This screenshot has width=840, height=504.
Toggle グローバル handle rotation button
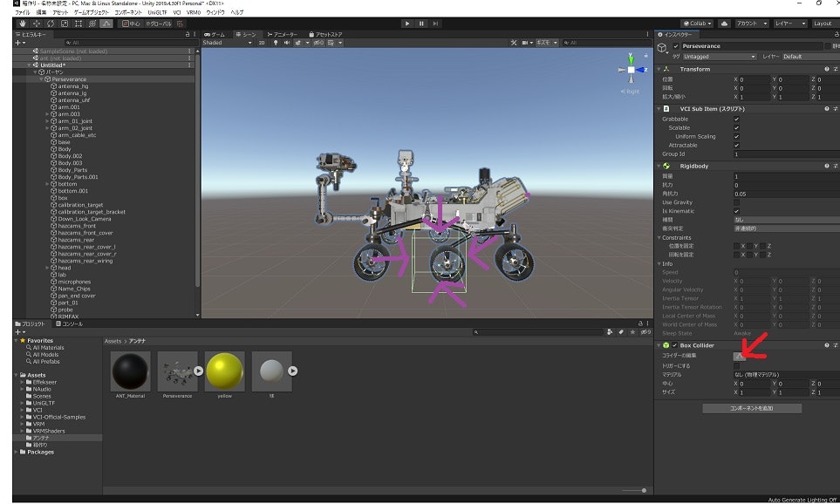click(x=159, y=24)
